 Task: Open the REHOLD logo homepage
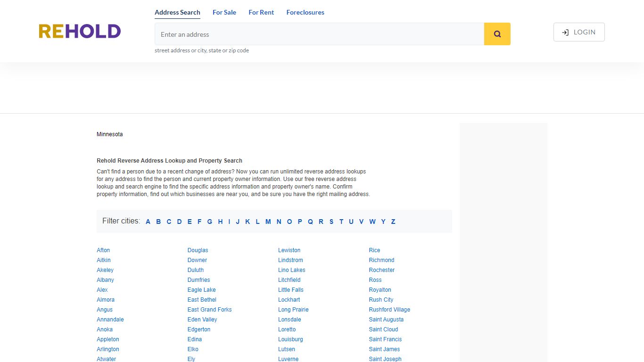(x=80, y=32)
